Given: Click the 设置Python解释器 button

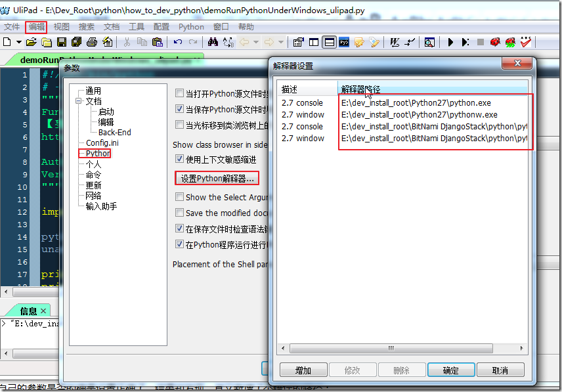Looking at the screenshot, I should [x=217, y=178].
